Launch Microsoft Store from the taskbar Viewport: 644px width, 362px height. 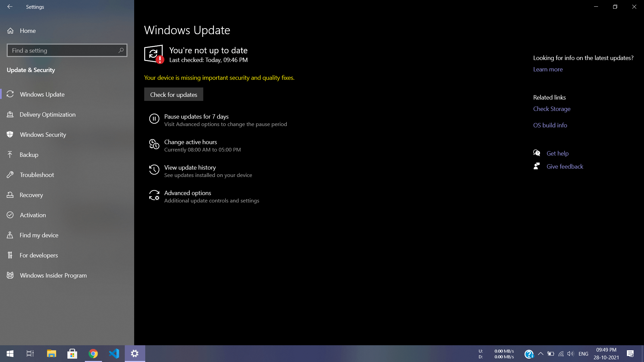[72, 354]
